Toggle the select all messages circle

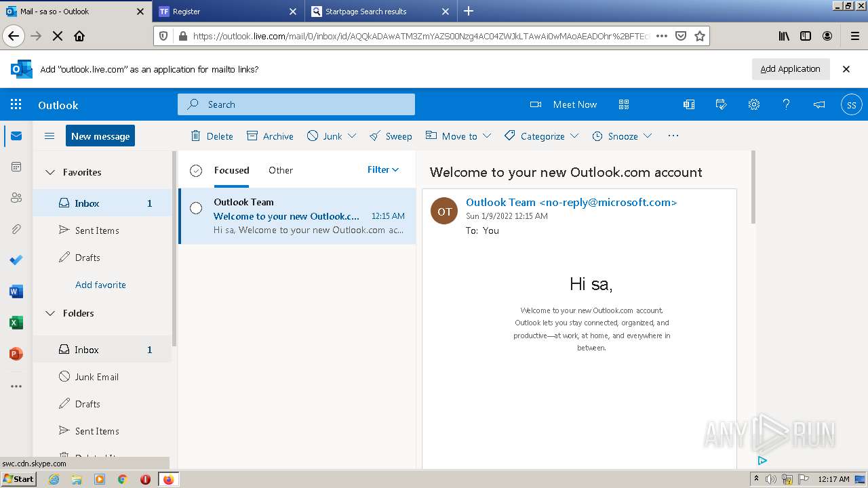[196, 171]
